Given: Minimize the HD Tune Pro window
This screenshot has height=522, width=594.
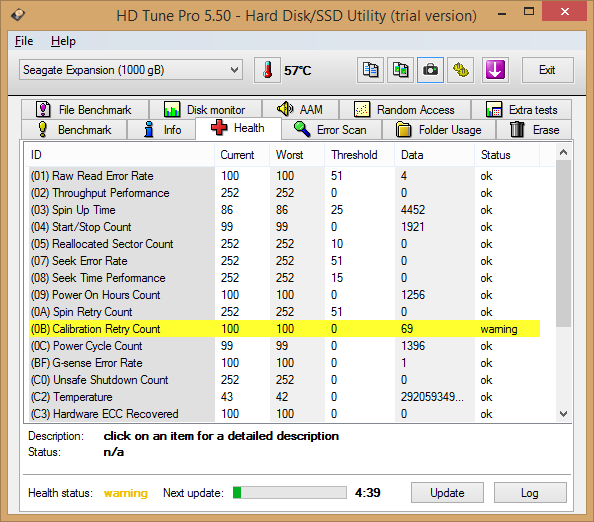Looking at the screenshot, I should tap(502, 14).
